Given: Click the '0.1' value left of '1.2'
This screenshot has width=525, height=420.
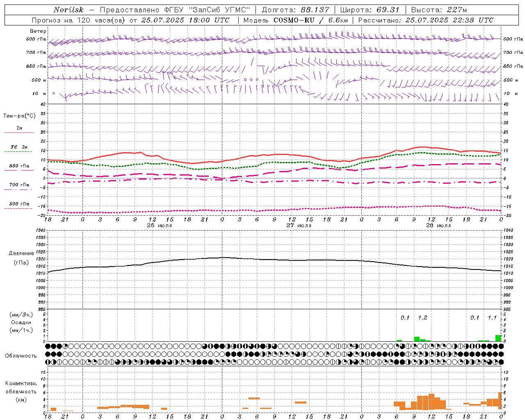Looking at the screenshot, I should pyautogui.click(x=405, y=317).
